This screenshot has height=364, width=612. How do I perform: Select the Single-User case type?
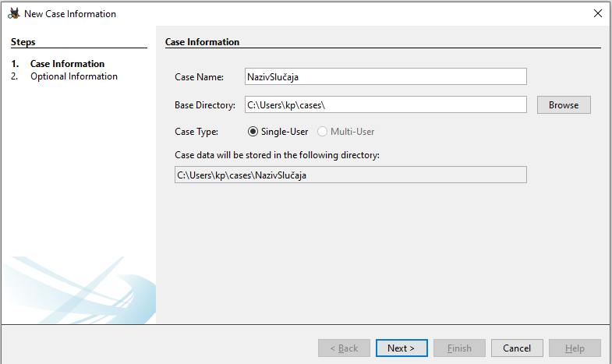tap(253, 132)
